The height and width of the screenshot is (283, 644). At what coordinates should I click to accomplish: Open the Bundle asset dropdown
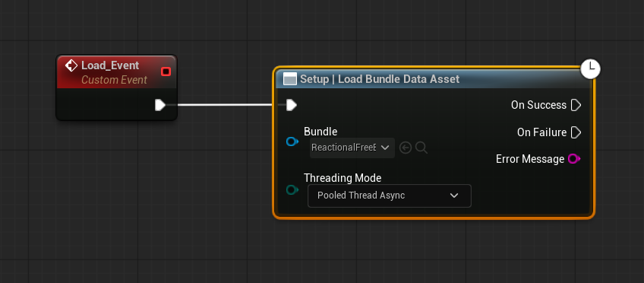point(352,148)
